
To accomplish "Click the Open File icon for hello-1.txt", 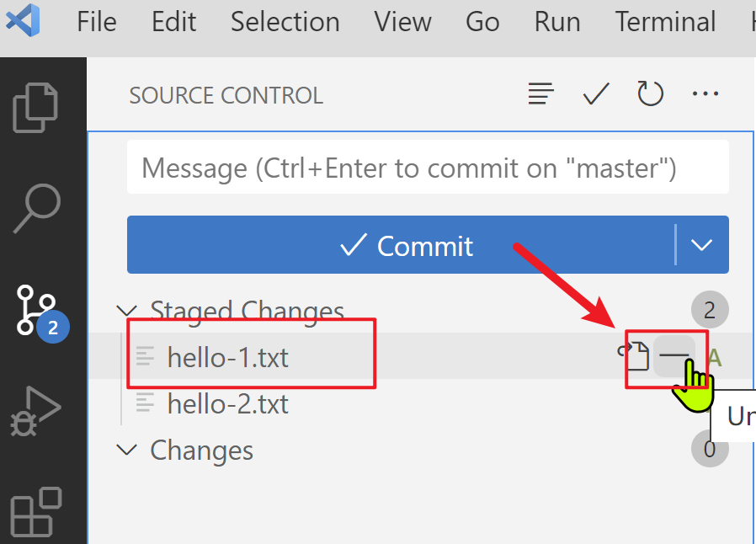I will pyautogui.click(x=636, y=357).
